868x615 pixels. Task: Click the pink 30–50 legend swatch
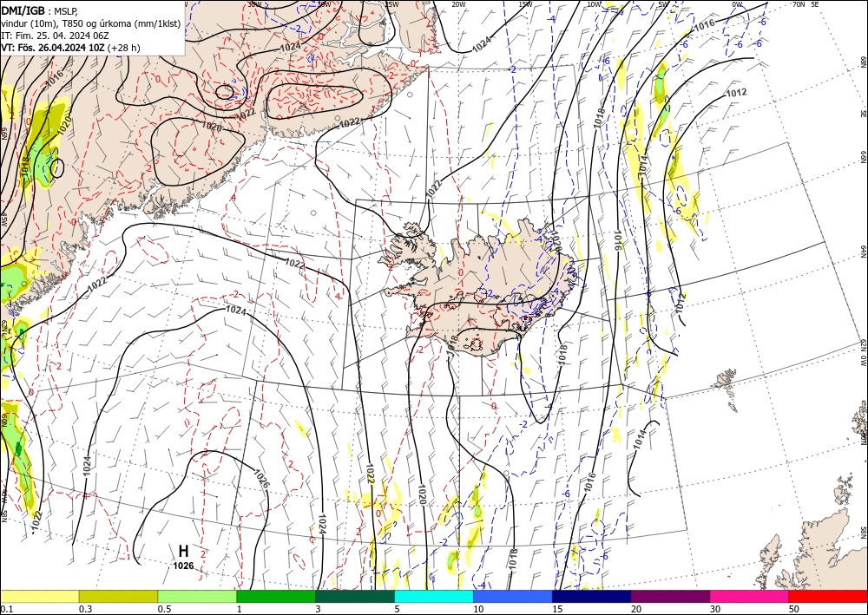pyautogui.click(x=750, y=596)
